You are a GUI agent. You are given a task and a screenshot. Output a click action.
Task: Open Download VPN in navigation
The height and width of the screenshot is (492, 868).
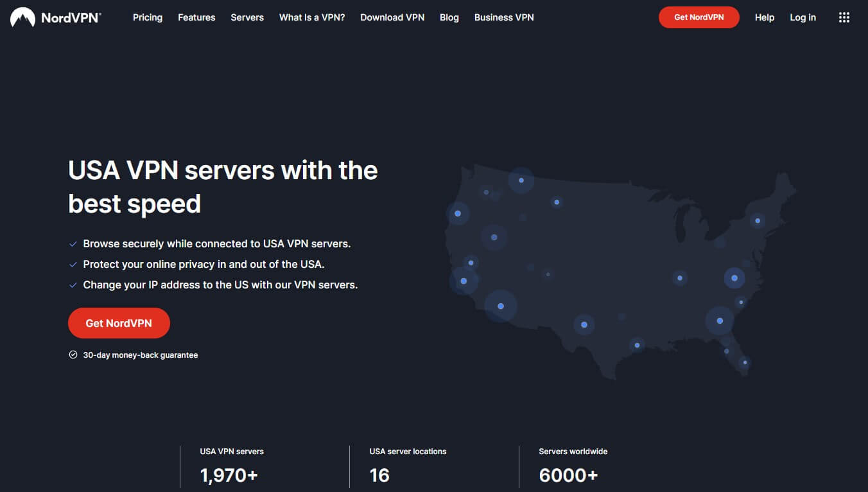[x=392, y=17]
